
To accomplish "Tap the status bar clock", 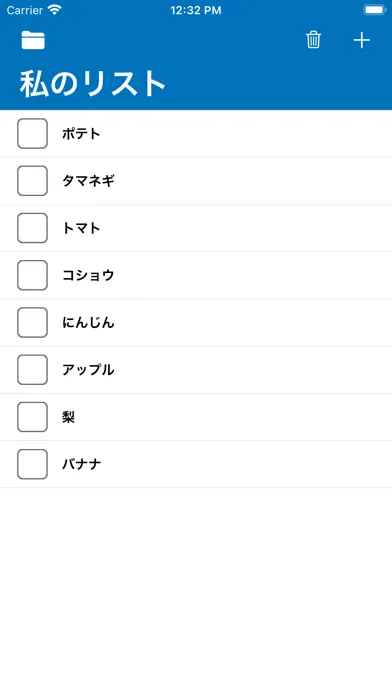I will [x=196, y=11].
